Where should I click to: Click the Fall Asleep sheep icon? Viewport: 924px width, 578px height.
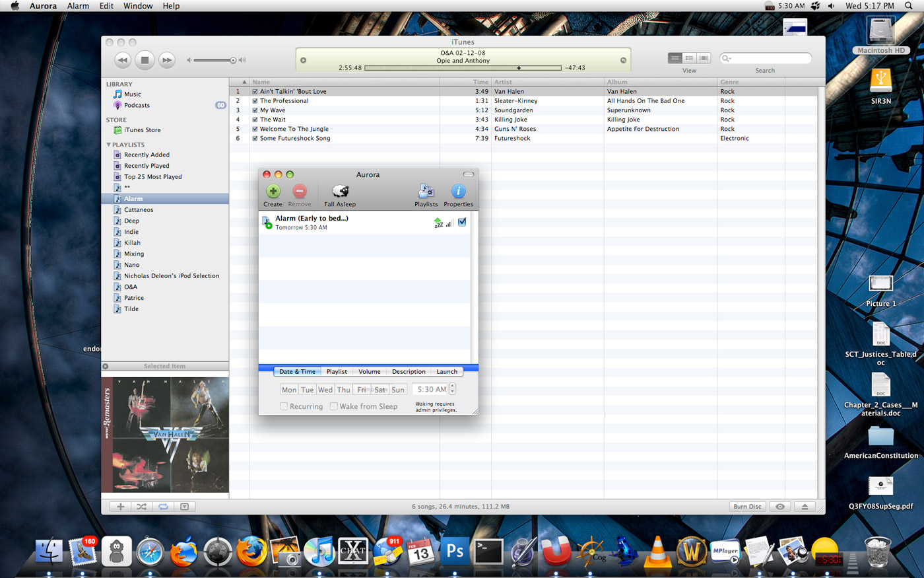[340, 192]
